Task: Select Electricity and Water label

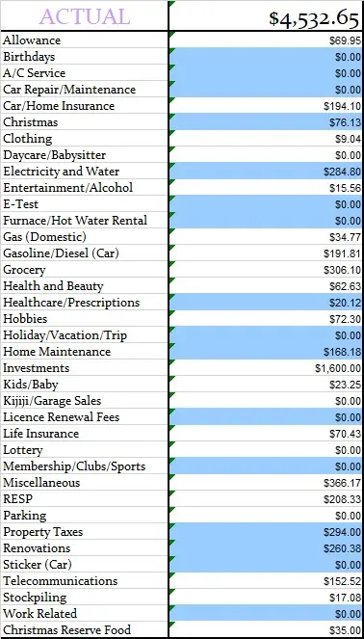Action: click(x=85, y=171)
